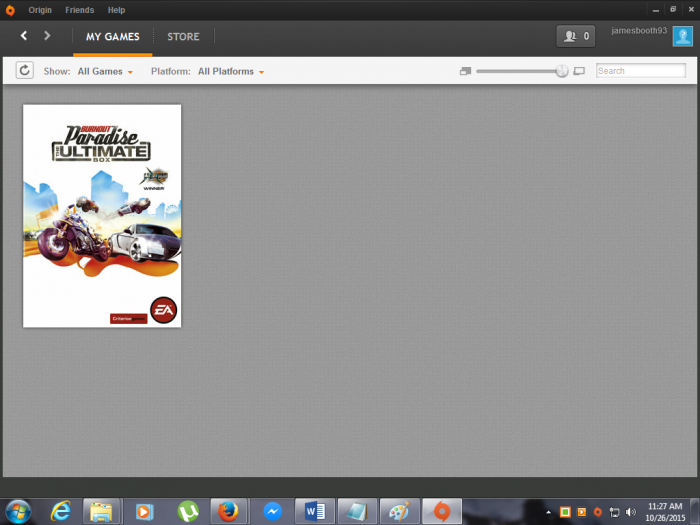Viewport: 700px width, 525px height.
Task: Minimize the Origin window
Action: point(655,9)
